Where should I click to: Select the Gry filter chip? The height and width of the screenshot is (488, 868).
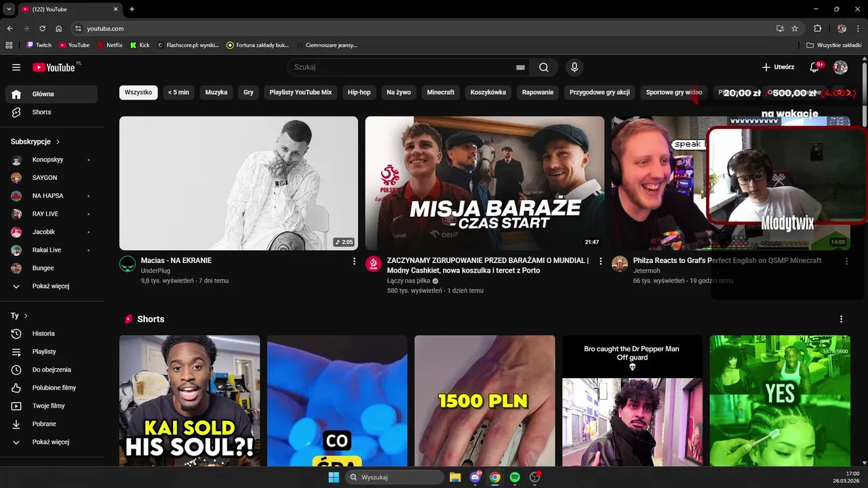(248, 92)
